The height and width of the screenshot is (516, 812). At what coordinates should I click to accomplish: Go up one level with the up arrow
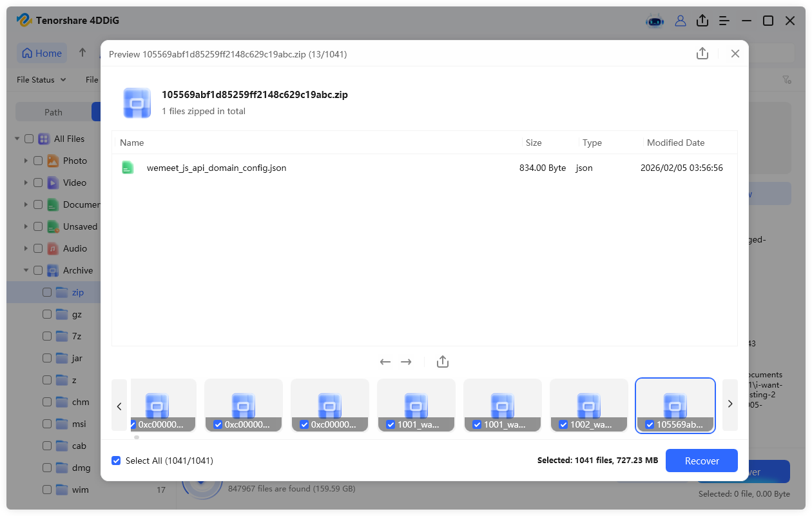pos(82,53)
